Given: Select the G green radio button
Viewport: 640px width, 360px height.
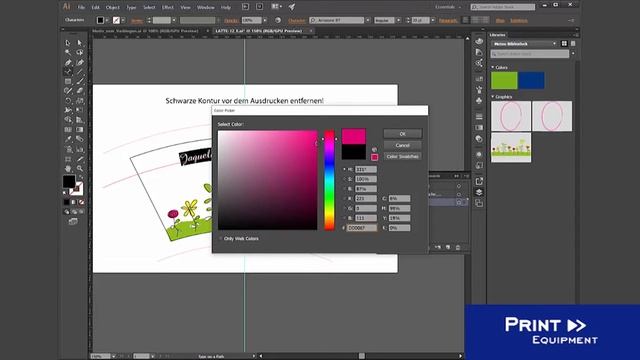Looking at the screenshot, I should point(344,208).
